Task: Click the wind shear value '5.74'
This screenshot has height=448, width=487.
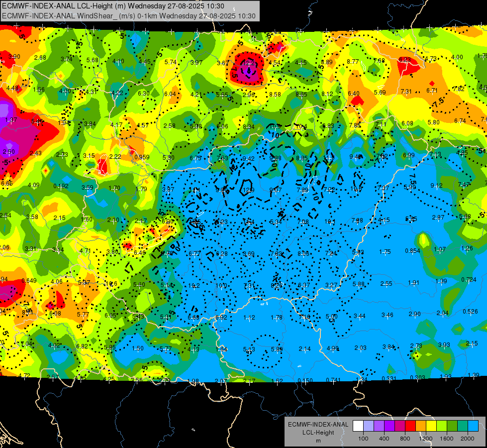Action: (171, 62)
